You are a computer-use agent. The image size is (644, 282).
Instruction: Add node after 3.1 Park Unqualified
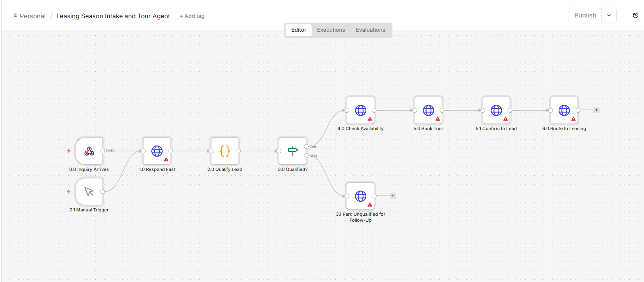coord(393,196)
